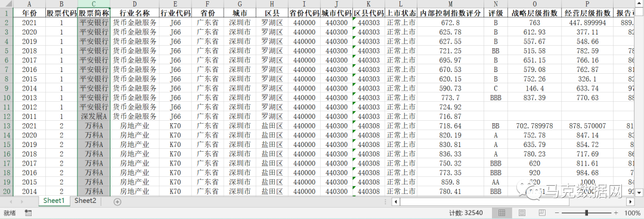Select column K header
644x219 pixels.
[369, 4]
